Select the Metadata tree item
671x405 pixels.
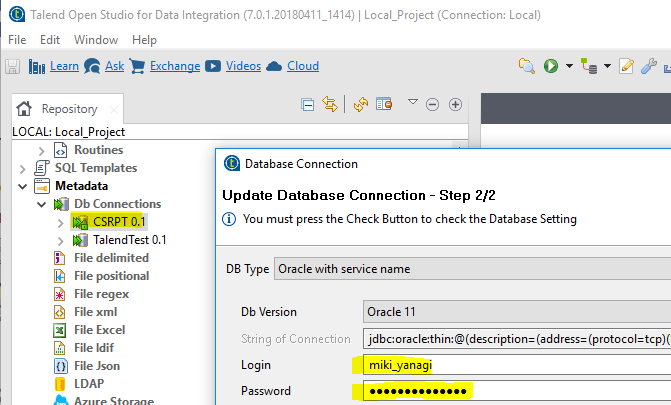(x=81, y=186)
